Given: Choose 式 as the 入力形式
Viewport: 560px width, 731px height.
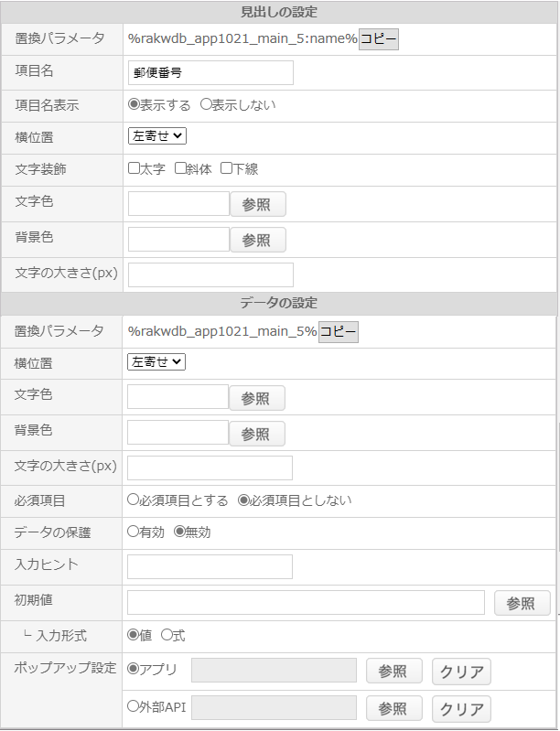Looking at the screenshot, I should pos(167,635).
